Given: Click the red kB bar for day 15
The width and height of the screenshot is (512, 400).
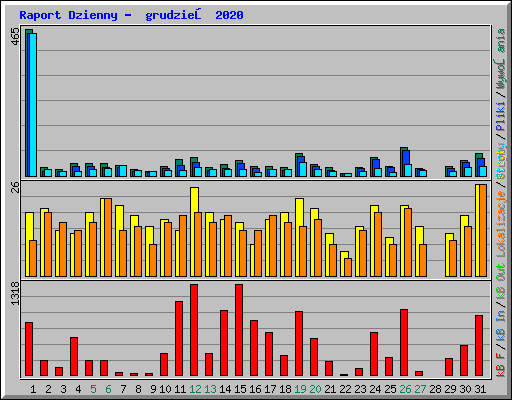Looking at the screenshot, I should point(239,330).
